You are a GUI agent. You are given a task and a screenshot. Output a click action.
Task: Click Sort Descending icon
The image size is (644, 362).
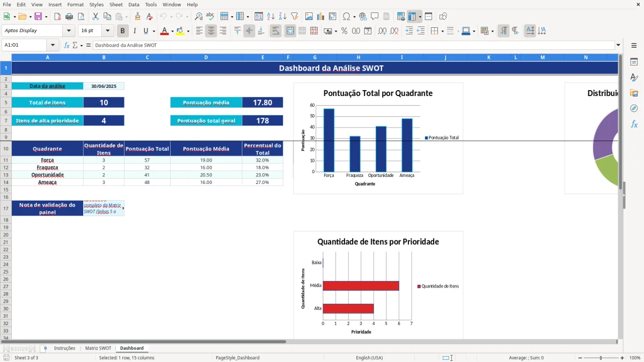[x=283, y=17]
